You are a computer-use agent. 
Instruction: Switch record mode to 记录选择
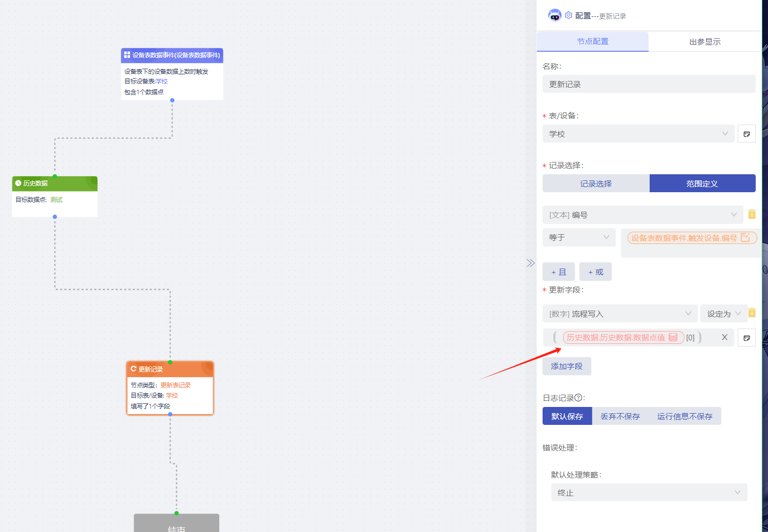596,183
